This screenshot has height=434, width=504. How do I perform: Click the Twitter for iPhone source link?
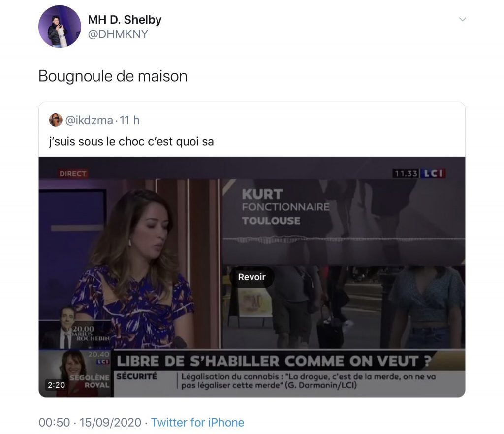tap(197, 422)
